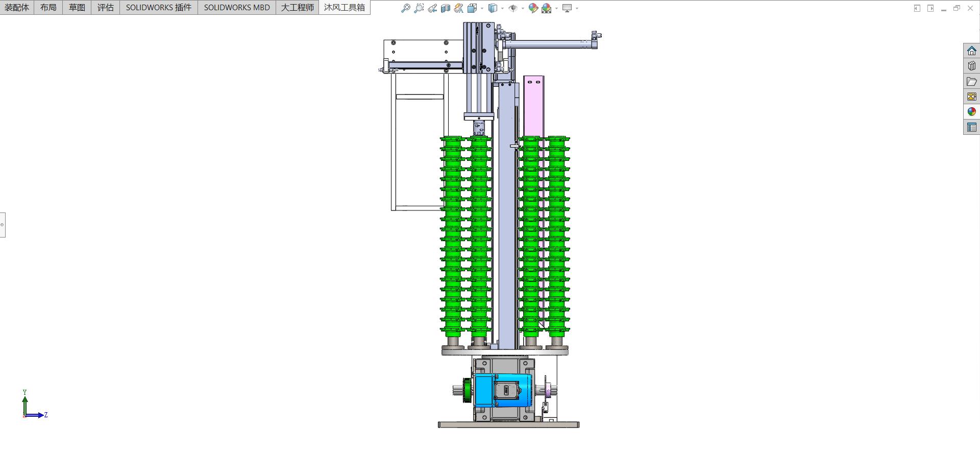Click the Display Style cube icon

493,8
